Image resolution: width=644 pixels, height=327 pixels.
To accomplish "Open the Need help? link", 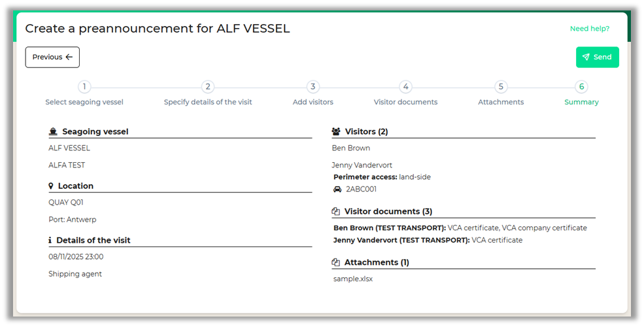I will 589,29.
